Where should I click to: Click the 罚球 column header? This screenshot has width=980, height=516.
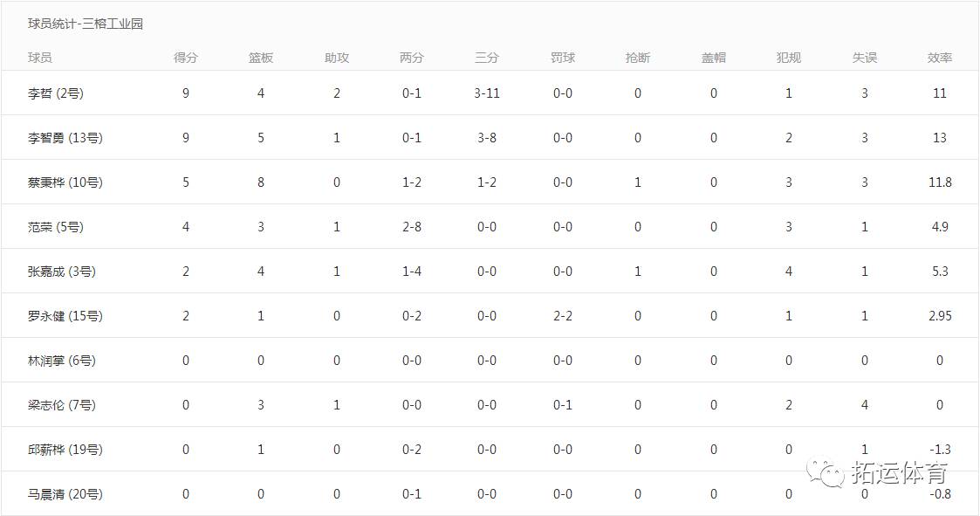click(563, 58)
